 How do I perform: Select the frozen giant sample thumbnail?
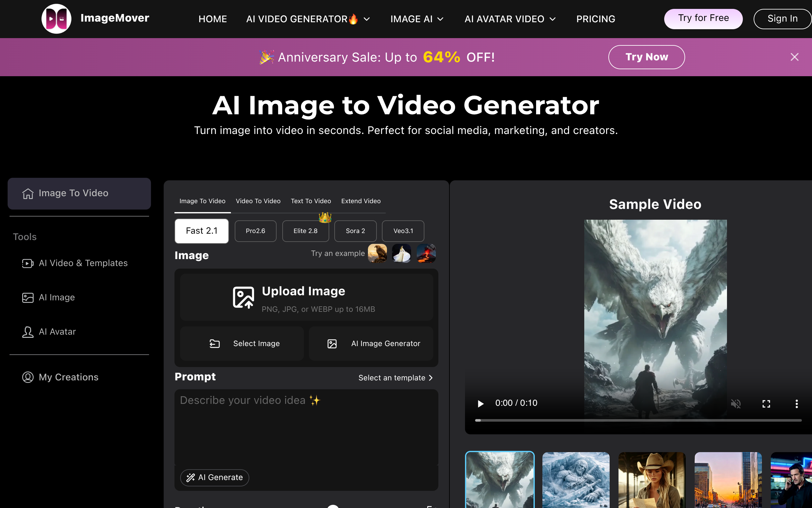[x=576, y=480]
